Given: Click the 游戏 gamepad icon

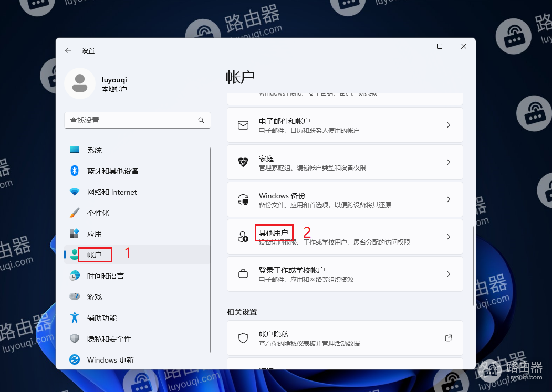Looking at the screenshot, I should tap(75, 296).
